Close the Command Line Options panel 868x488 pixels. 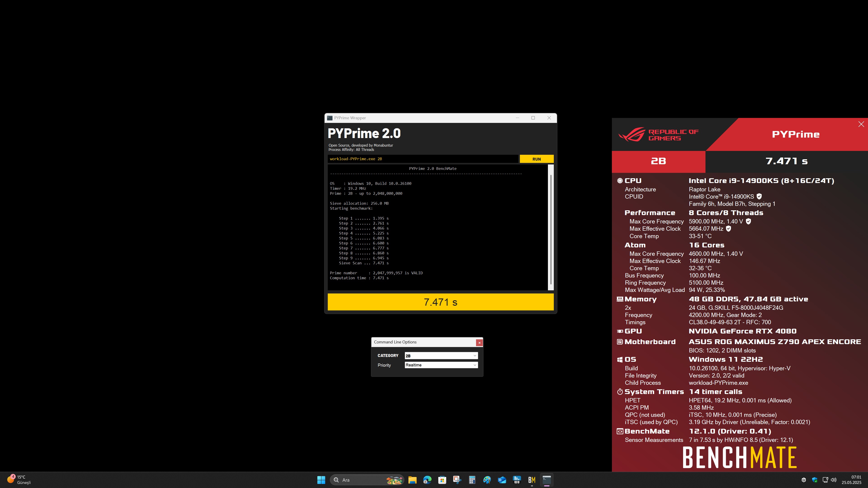[x=479, y=343]
